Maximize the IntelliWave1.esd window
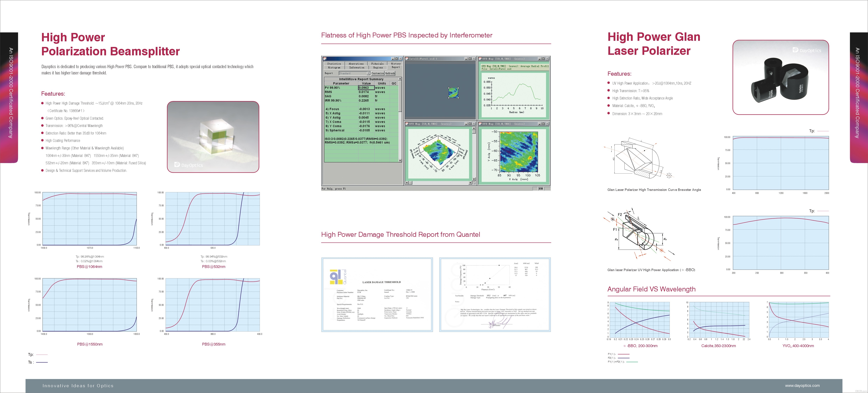The image size is (868, 393). 470,59
